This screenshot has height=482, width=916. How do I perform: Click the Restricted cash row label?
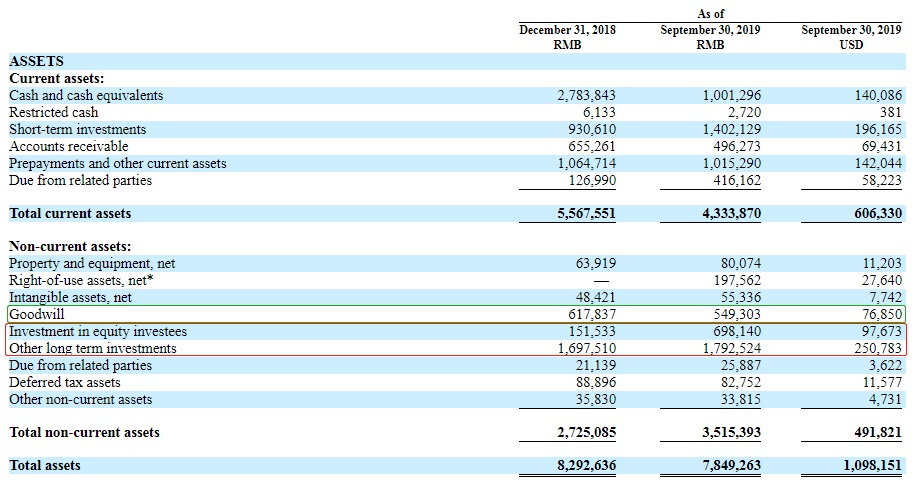coord(54,113)
